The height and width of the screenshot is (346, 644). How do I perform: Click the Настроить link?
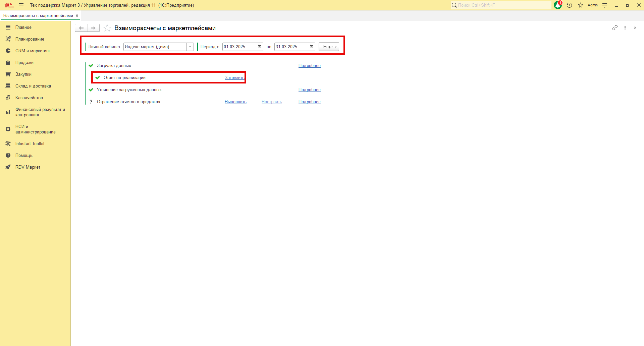point(272,102)
